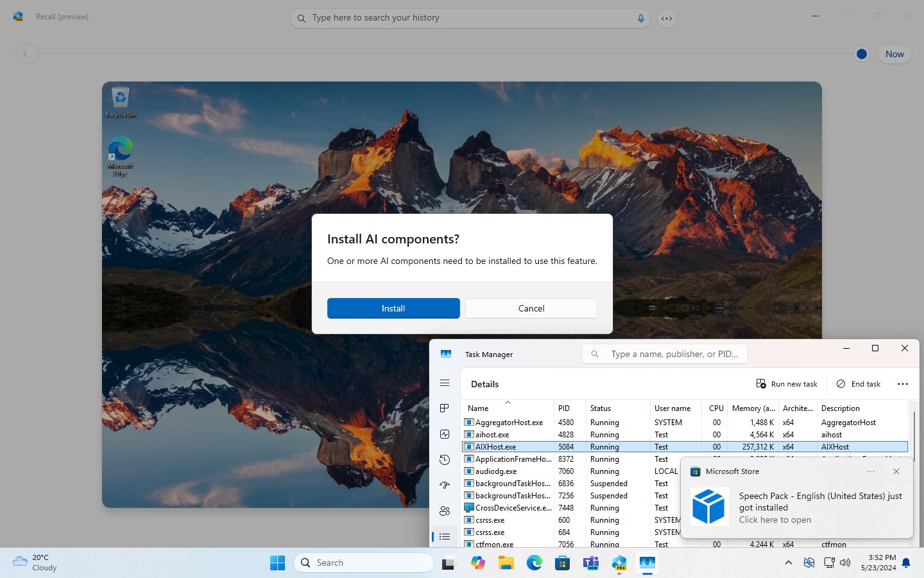Open the Details page in Task Manager sidebar

pyautogui.click(x=445, y=536)
